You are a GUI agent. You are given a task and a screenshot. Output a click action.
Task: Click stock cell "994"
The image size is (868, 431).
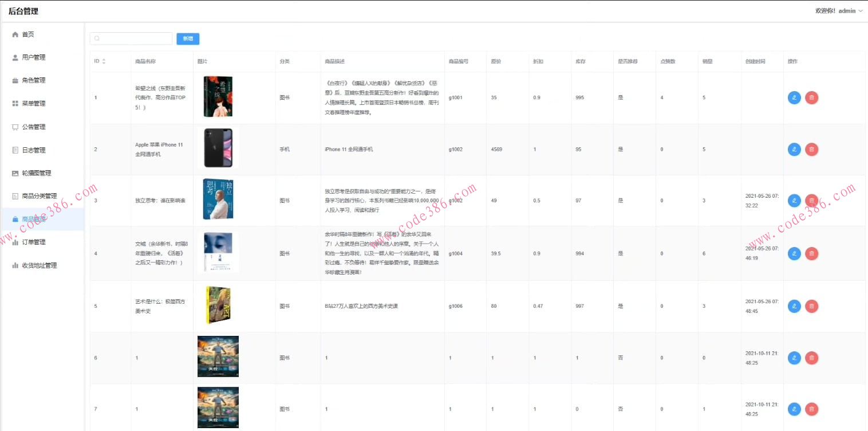click(580, 253)
